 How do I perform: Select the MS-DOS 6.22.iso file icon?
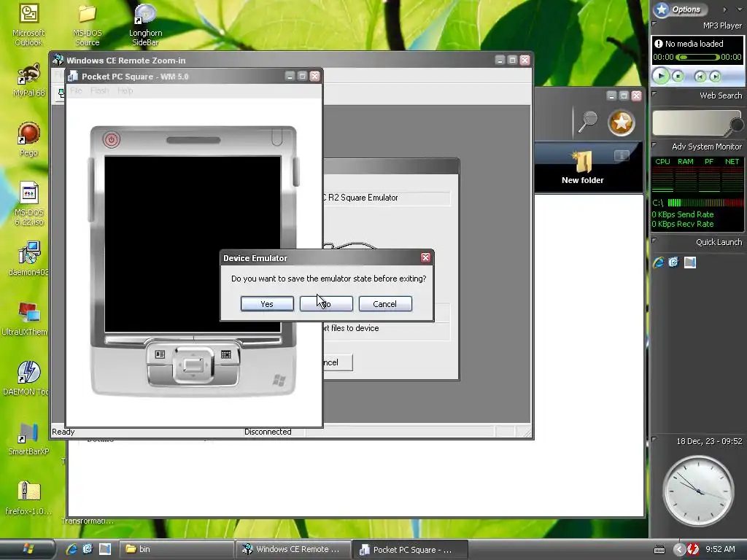28,203
